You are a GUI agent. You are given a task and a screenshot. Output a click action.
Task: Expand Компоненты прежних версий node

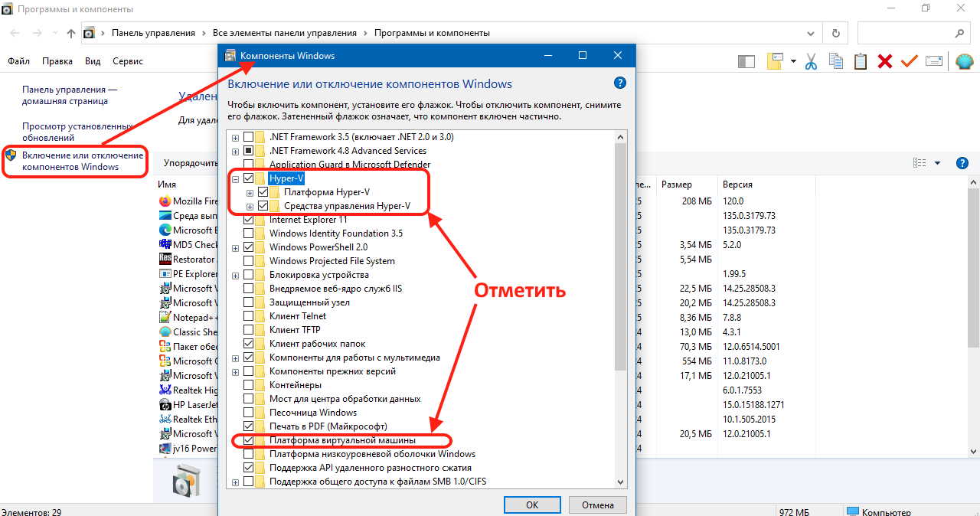[235, 371]
